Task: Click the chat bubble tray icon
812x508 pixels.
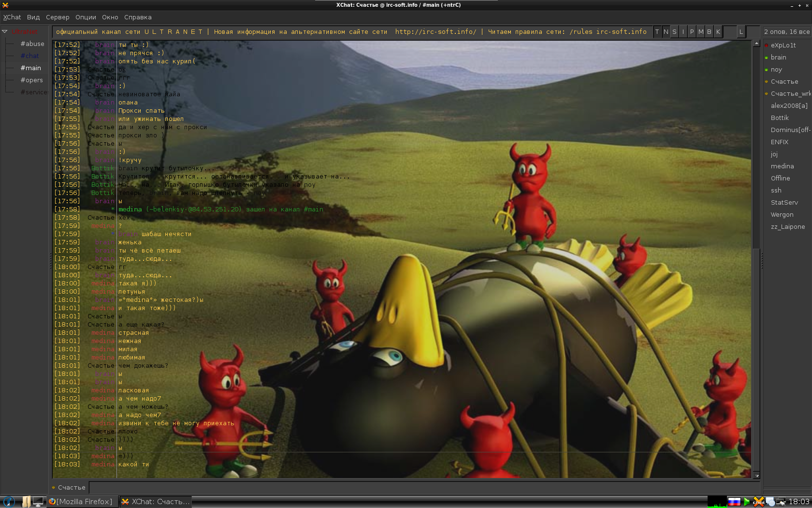Action: [770, 502]
